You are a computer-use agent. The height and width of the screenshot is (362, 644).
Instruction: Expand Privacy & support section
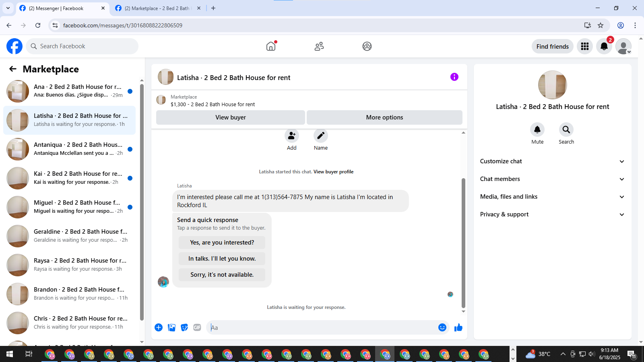click(552, 214)
